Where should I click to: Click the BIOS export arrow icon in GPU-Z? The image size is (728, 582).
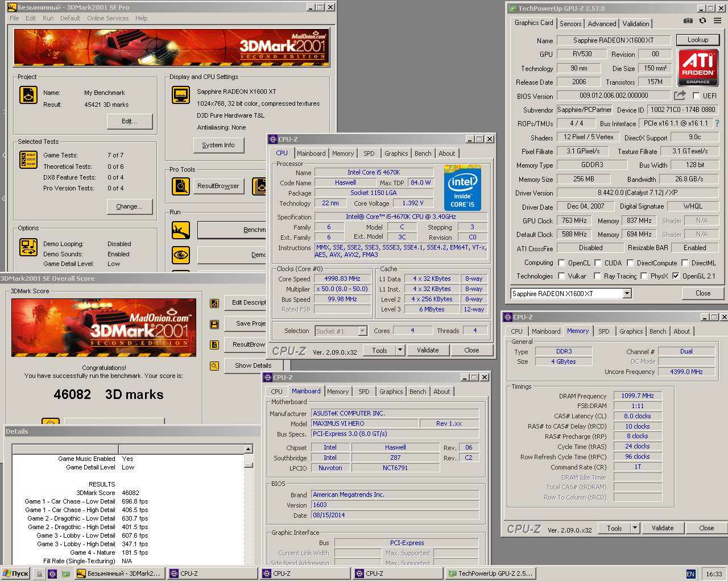(680, 95)
